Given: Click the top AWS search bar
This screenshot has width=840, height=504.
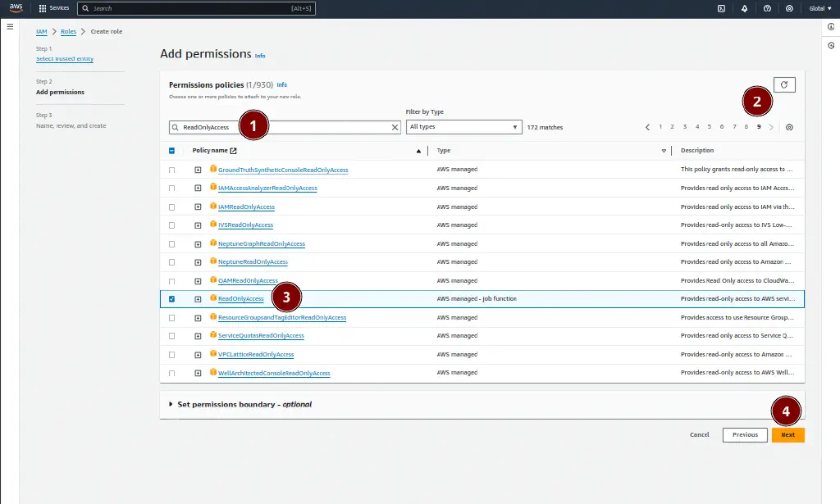Looking at the screenshot, I should 196,8.
